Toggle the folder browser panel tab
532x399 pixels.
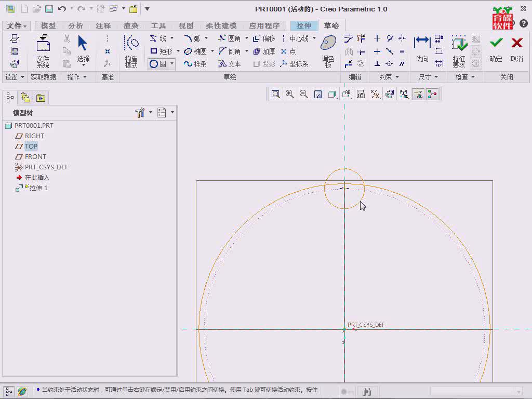tap(25, 98)
